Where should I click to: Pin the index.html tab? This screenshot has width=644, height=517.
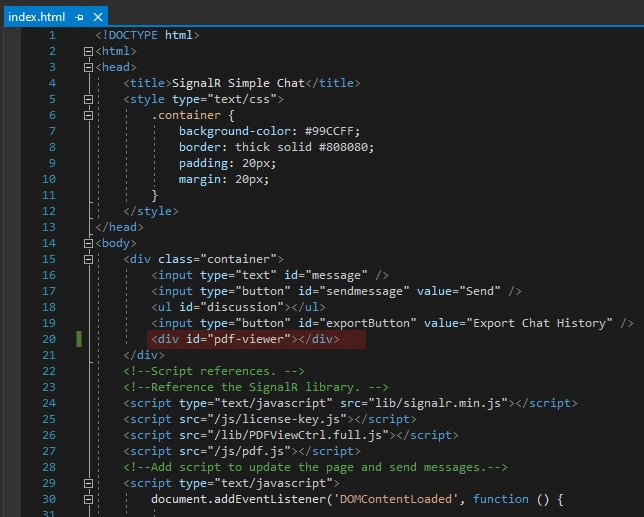pos(79,17)
